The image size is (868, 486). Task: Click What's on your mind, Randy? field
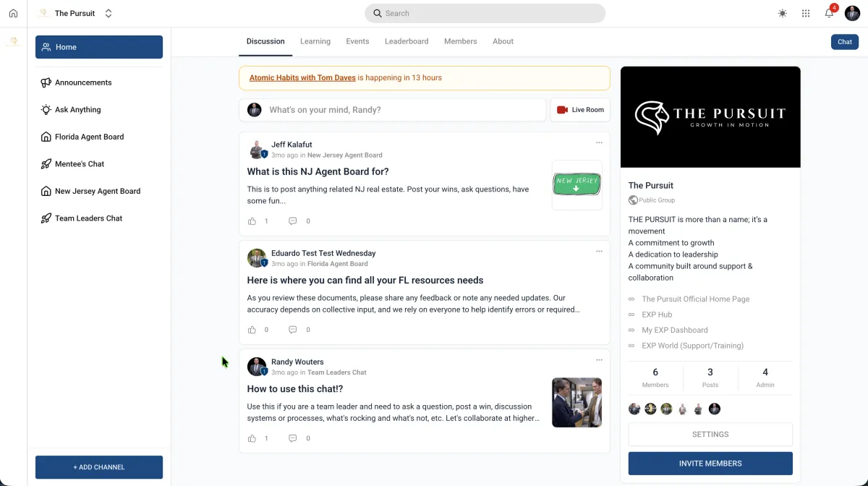[x=393, y=110]
